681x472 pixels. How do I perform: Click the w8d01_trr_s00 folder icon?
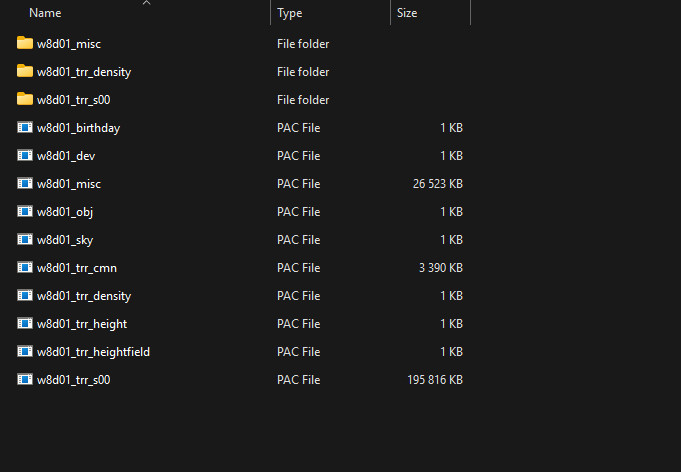click(25, 99)
